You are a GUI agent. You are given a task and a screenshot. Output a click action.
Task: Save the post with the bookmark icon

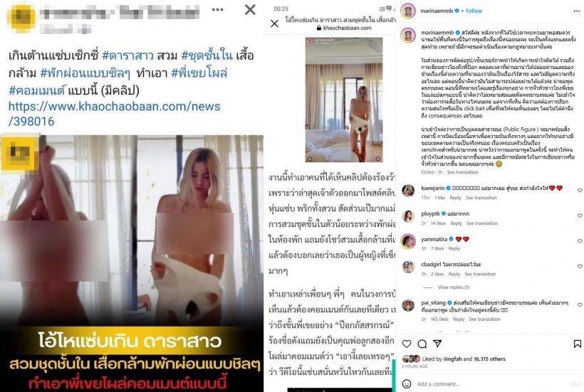point(577,344)
